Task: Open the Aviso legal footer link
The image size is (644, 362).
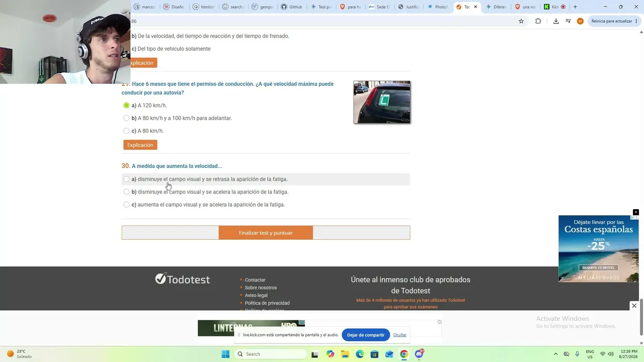Action: tap(256, 295)
